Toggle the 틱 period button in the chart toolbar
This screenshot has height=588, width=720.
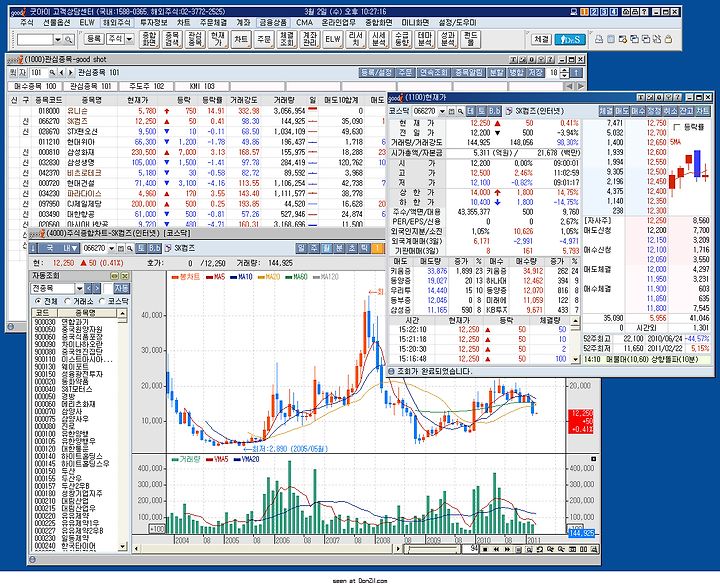coord(364,248)
